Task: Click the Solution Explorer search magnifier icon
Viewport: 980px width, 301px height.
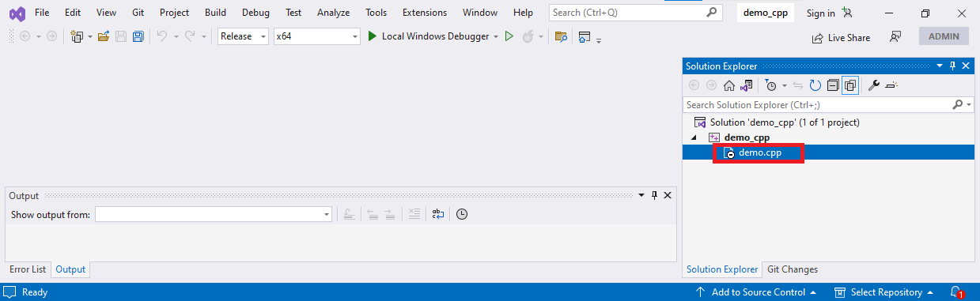Action: pos(958,104)
